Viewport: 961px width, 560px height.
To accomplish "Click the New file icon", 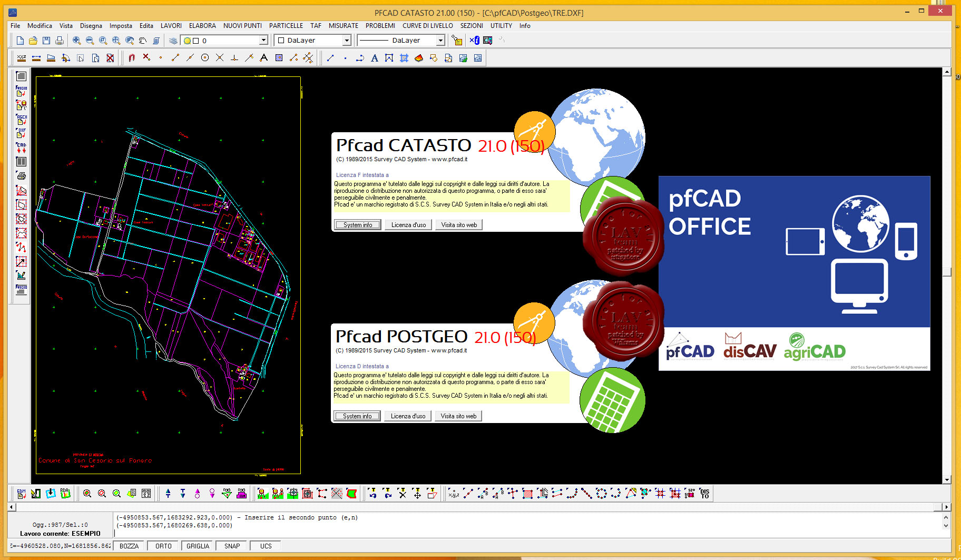I will point(20,41).
